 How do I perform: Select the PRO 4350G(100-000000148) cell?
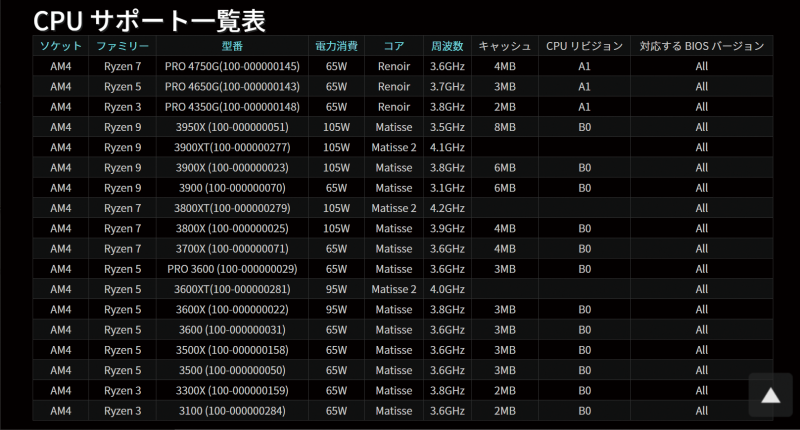pos(232,107)
